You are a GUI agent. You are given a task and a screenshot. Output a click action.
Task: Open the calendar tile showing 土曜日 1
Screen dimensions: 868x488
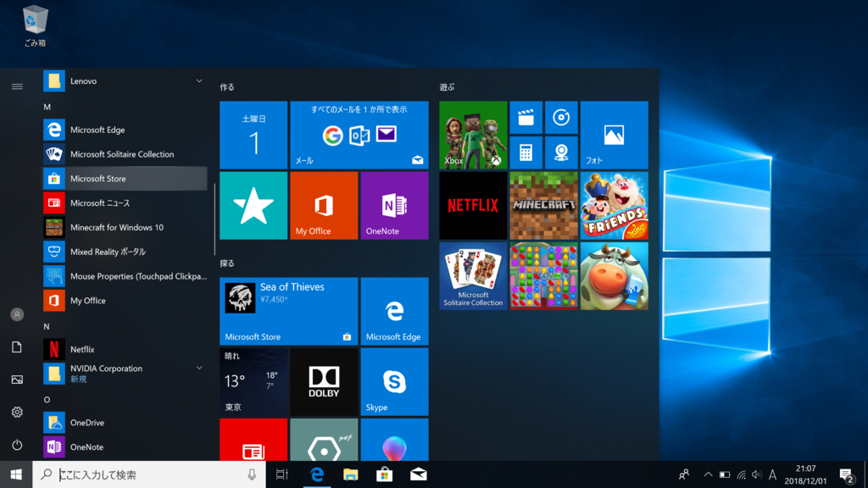tap(253, 135)
